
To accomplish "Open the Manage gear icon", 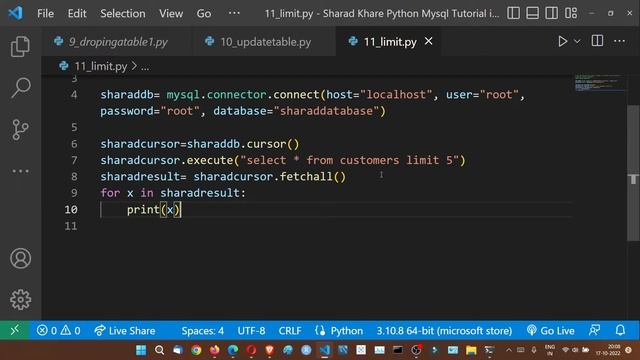I will tap(20, 300).
